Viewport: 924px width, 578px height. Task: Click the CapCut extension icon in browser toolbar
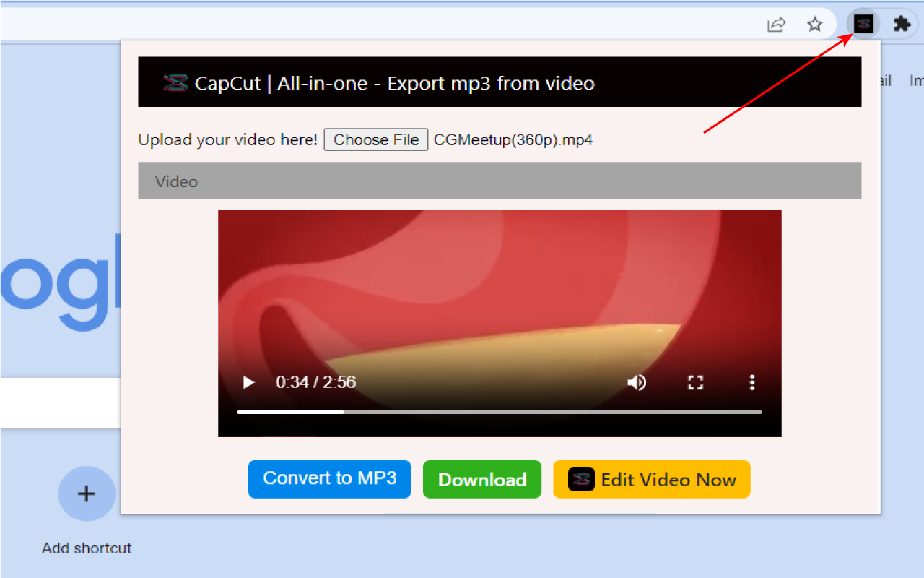click(864, 24)
